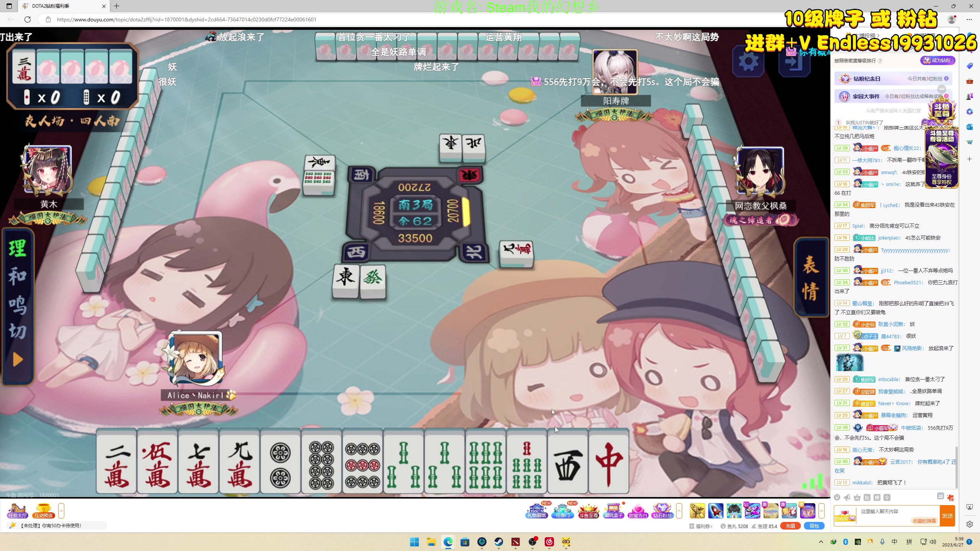This screenshot has width=980, height=551.
Task: Open the 甜蜜告白 heart icon
Action: click(638, 510)
